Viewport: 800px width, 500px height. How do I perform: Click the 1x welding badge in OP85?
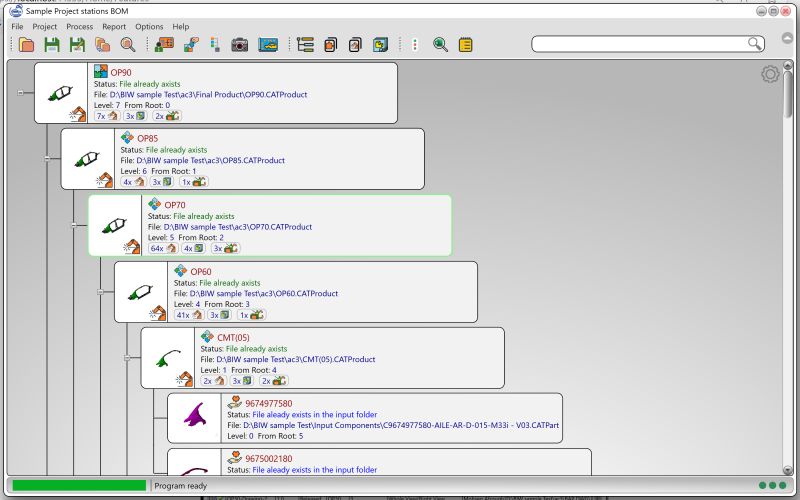pos(194,182)
